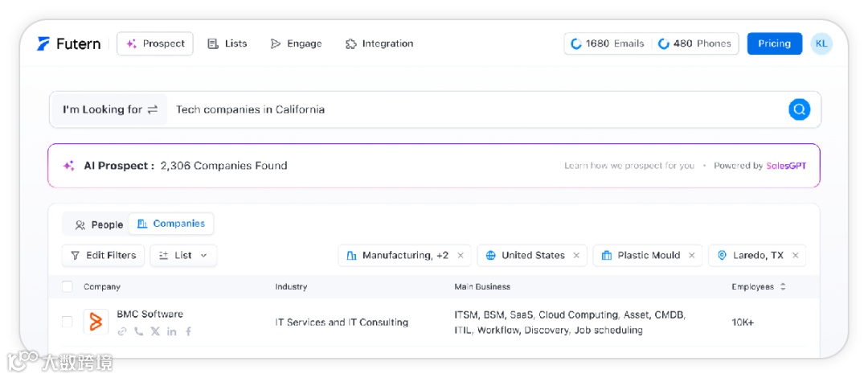Toggle the select-all checkbox in table header
Viewport: 868px width, 378px height.
[x=68, y=287]
